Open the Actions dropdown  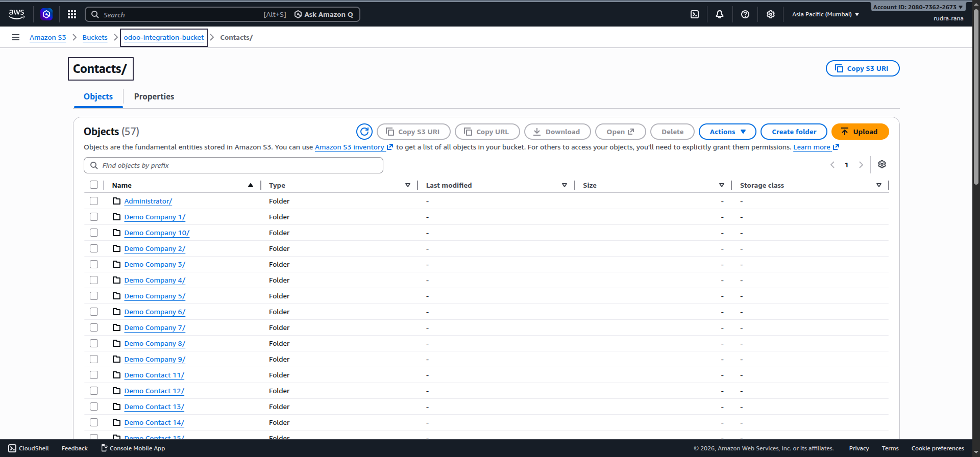727,132
